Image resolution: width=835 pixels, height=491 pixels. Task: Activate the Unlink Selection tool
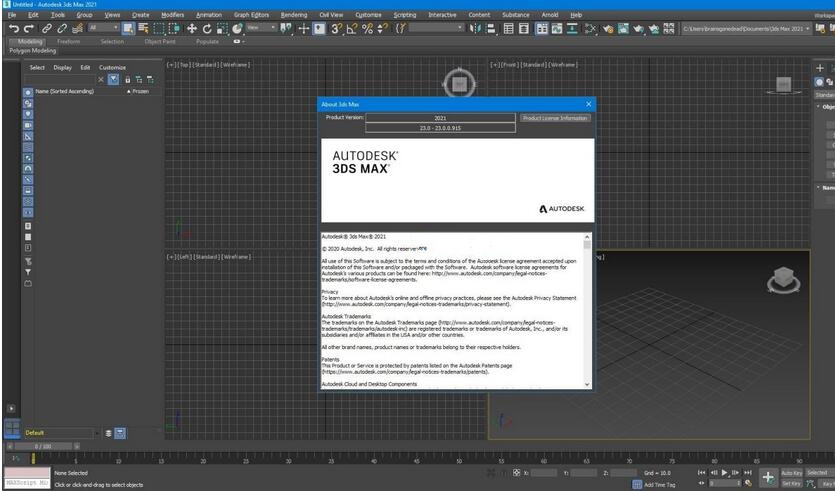coord(62,29)
